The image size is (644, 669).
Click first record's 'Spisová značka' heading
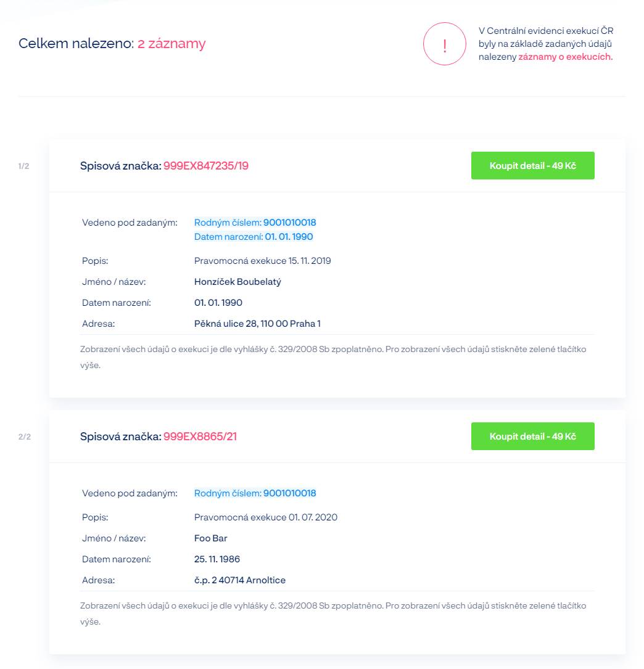(x=120, y=166)
